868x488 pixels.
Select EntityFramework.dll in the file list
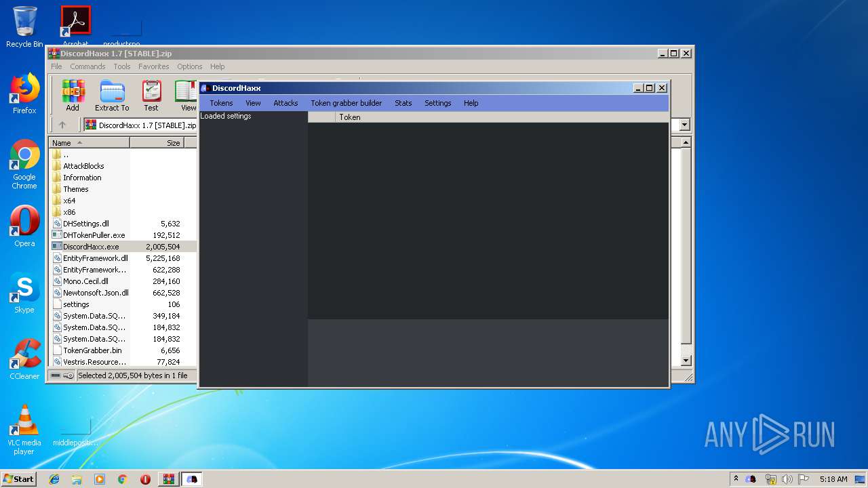(x=95, y=258)
